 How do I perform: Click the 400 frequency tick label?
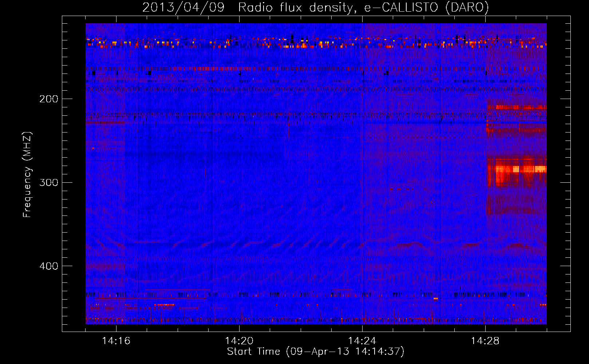click(48, 266)
